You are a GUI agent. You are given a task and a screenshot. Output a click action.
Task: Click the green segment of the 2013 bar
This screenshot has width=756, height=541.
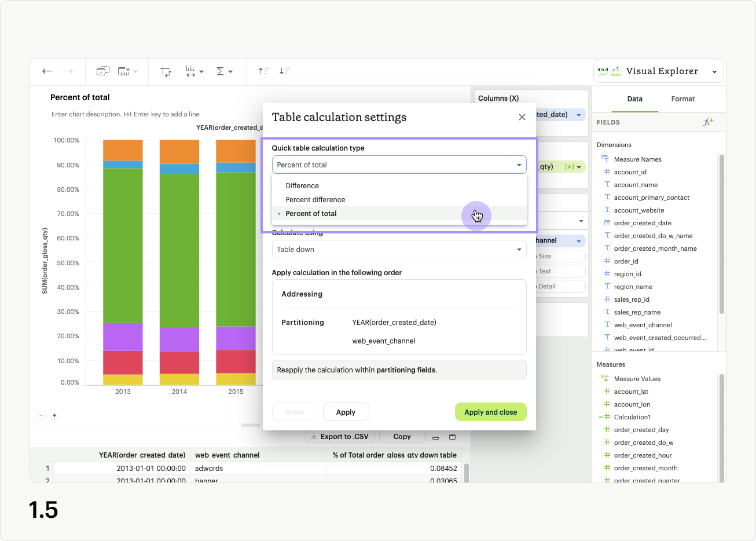click(123, 245)
